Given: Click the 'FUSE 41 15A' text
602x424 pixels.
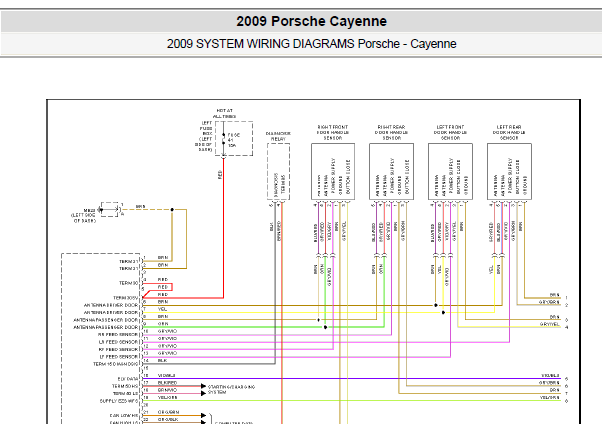Looking at the screenshot, I should (234, 140).
